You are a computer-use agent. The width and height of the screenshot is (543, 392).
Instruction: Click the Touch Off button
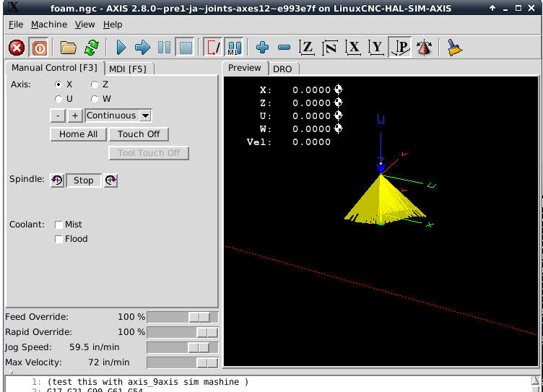(139, 134)
